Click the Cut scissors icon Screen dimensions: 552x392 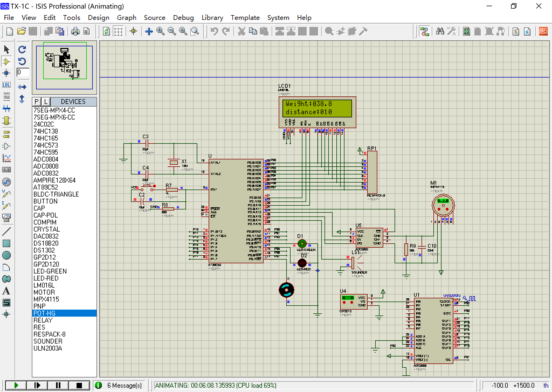point(241,31)
